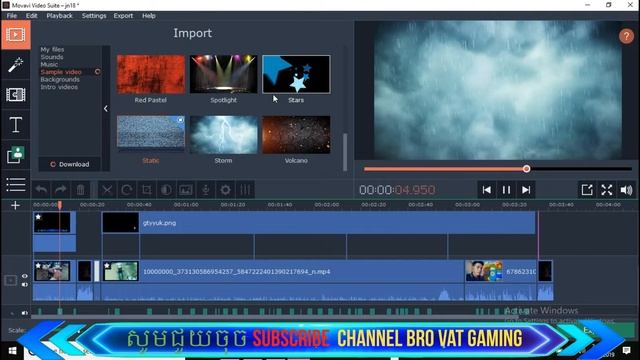
Task: Select the Storm sample thumbnail
Action: [223, 135]
